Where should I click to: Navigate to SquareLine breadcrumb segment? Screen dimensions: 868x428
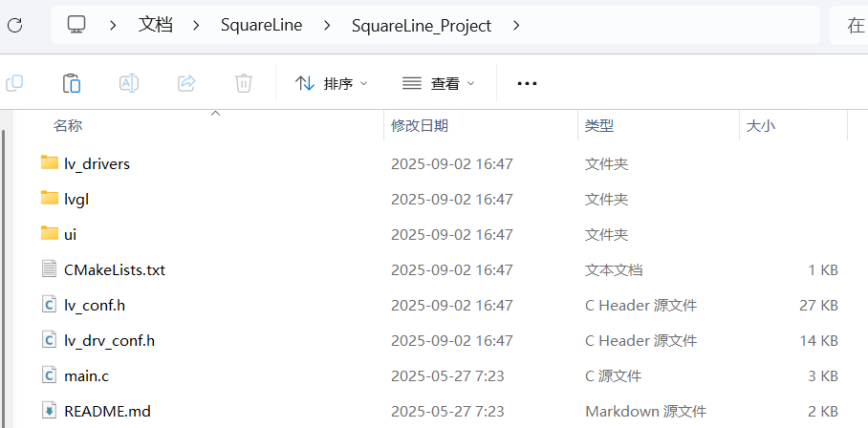click(x=261, y=26)
